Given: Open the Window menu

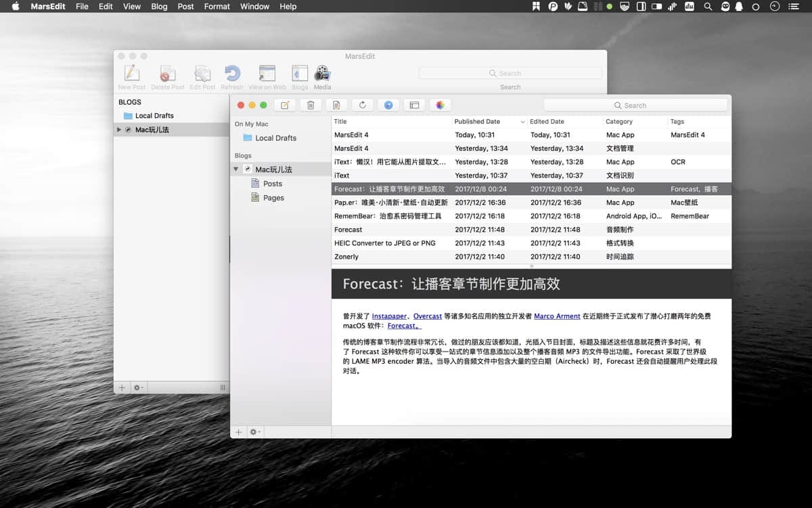Looking at the screenshot, I should [254, 6].
